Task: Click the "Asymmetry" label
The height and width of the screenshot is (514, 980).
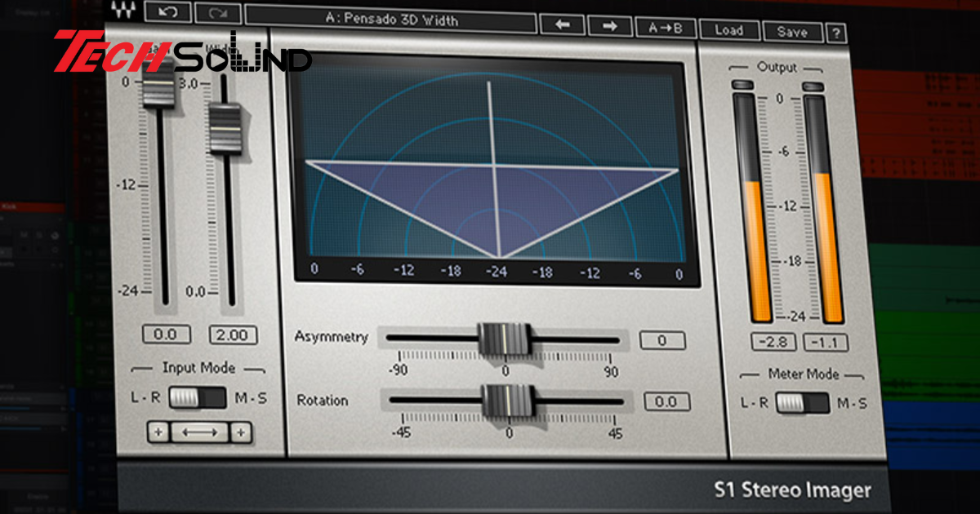Action: tap(332, 337)
